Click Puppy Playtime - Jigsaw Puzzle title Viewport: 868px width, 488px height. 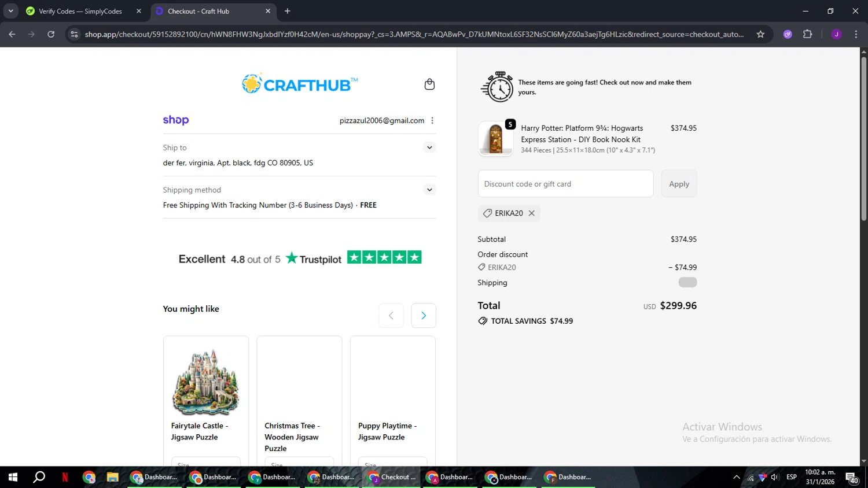click(x=387, y=431)
